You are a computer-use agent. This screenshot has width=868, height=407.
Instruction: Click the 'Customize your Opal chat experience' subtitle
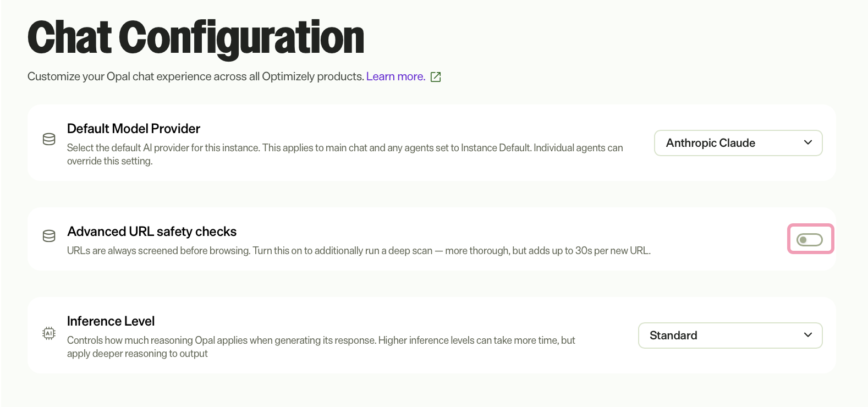196,76
